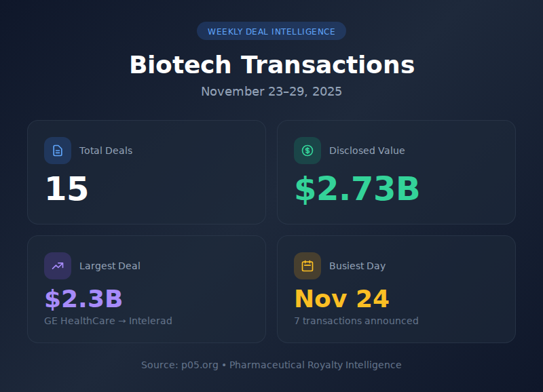Open the p05.org source link
The width and height of the screenshot is (543, 392).
[x=199, y=365]
